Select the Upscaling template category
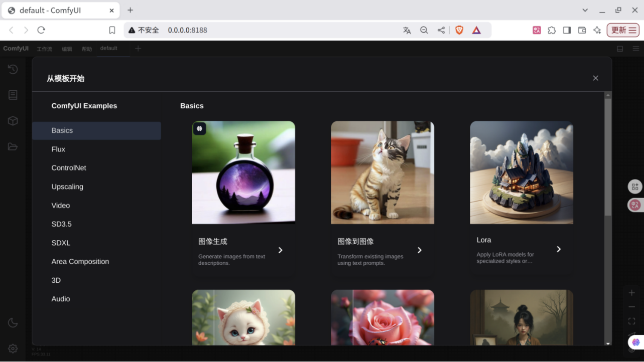 pos(96,187)
